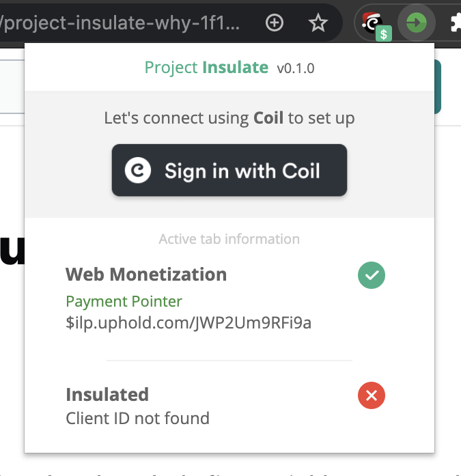Image resolution: width=461 pixels, height=476 pixels.
Task: Click the Sign in with Coil button
Action: [229, 170]
